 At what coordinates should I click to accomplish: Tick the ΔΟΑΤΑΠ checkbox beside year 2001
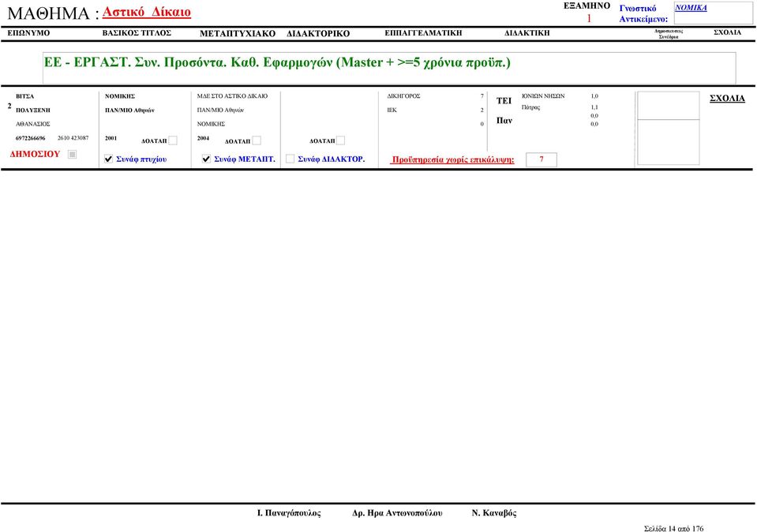pos(173,140)
